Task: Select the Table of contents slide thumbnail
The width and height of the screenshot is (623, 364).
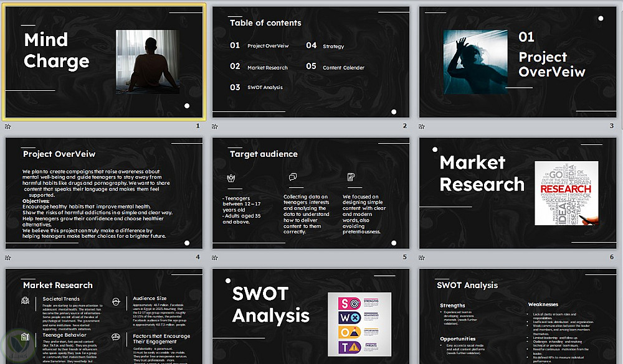Action: 311,62
